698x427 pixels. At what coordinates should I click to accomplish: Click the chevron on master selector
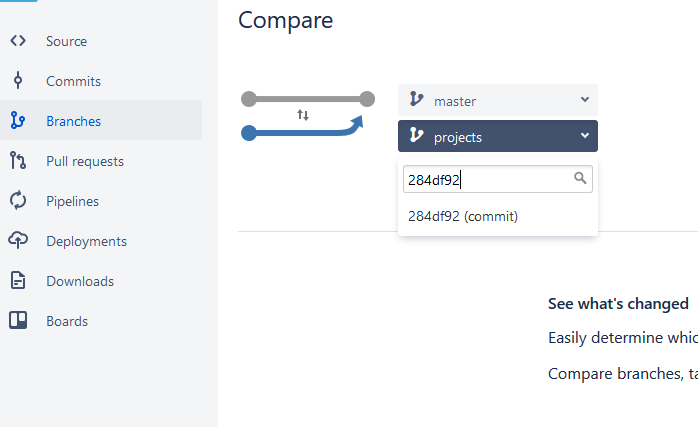pyautogui.click(x=585, y=100)
